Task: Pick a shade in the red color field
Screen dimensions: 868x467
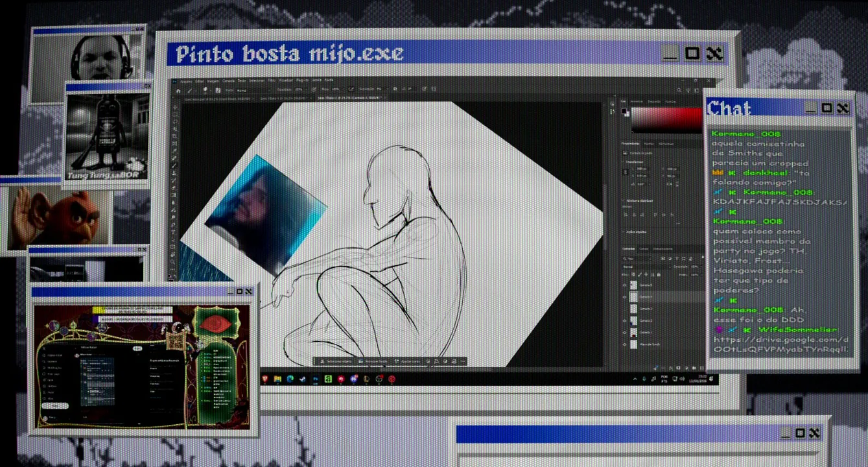Action: pyautogui.click(x=666, y=120)
